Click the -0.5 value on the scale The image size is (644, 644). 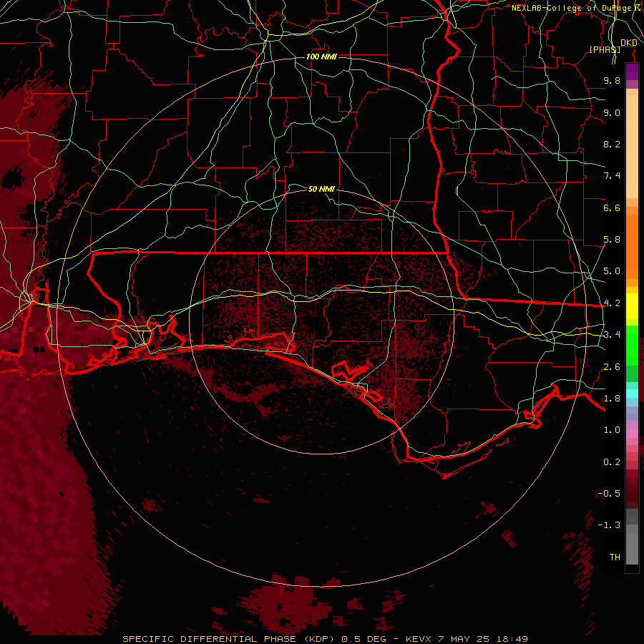click(609, 494)
